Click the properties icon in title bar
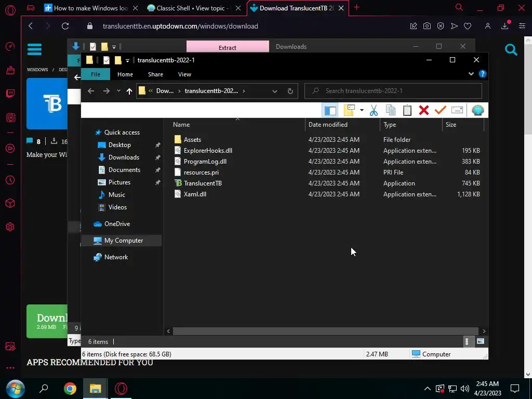Image resolution: width=532 pixels, height=399 pixels. point(107,60)
